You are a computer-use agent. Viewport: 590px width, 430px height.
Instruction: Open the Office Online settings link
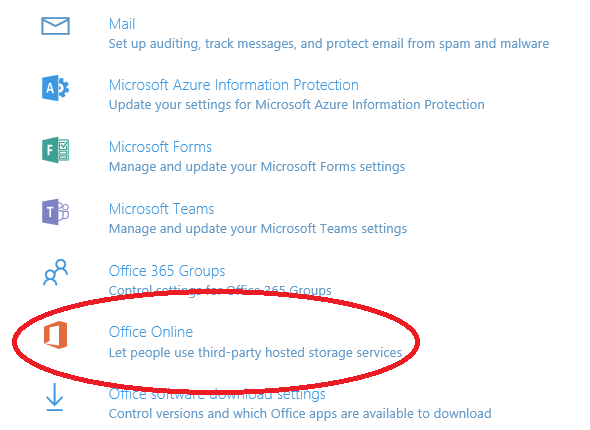click(151, 332)
